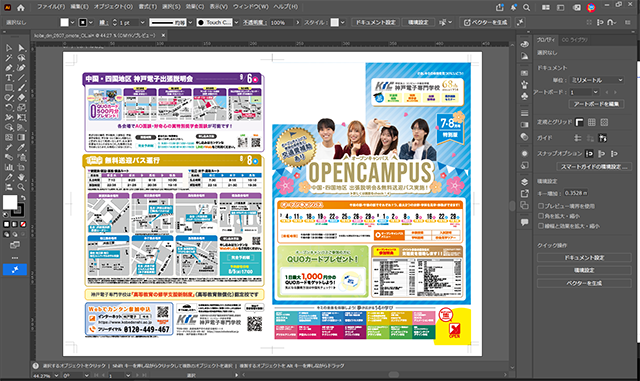Open the ファイル(F) menu
This screenshot has height=381, width=640.
pyautogui.click(x=51, y=7)
